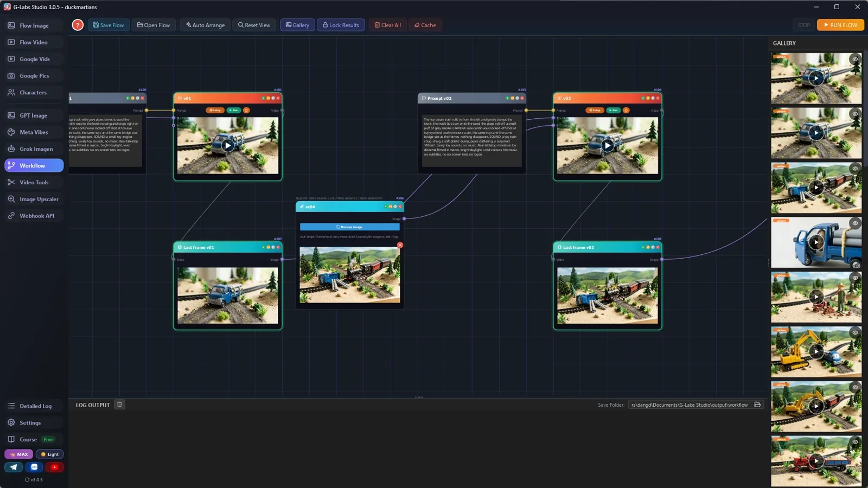The image size is (868, 488).
Task: Open the farmer figure gallery thumbnail
Action: coord(816,297)
